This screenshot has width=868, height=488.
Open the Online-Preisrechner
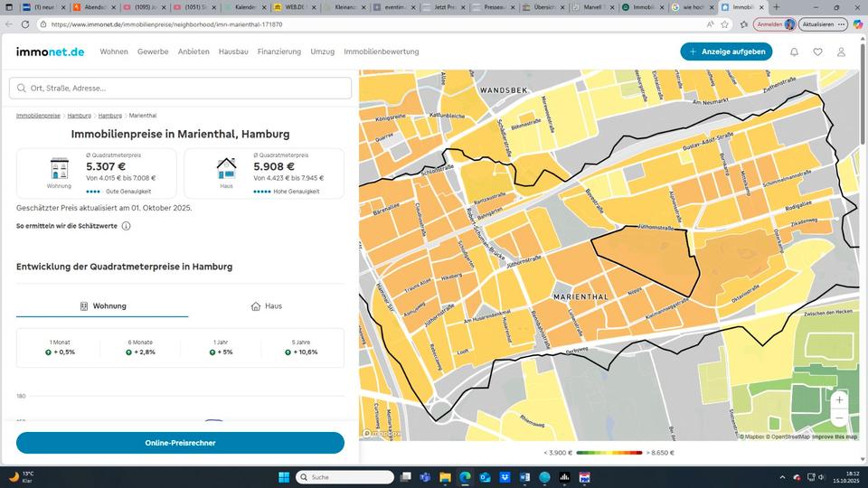pyautogui.click(x=180, y=443)
